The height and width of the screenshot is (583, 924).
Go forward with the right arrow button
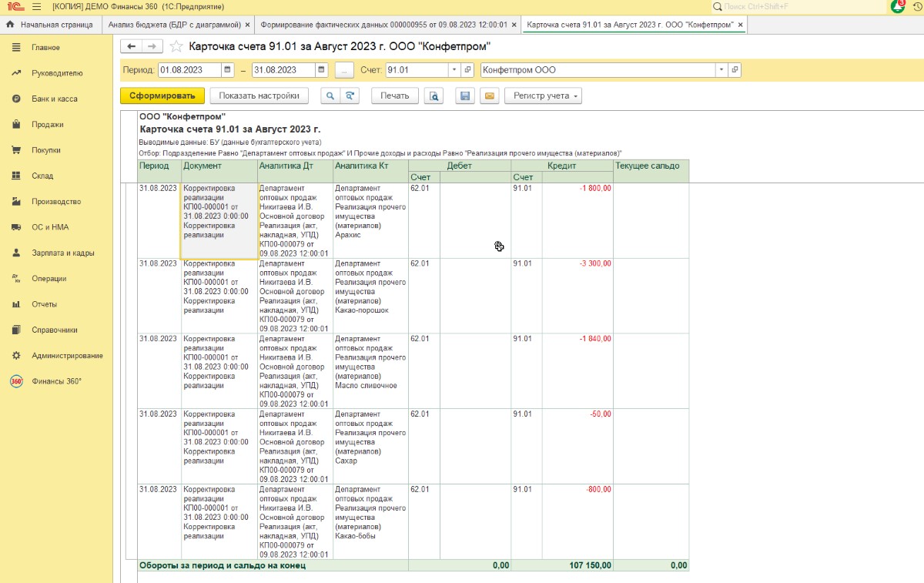pyautogui.click(x=152, y=46)
